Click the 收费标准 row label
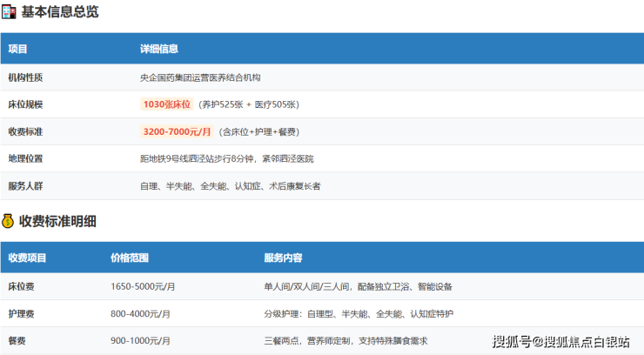The width and height of the screenshot is (644, 355). click(x=26, y=131)
